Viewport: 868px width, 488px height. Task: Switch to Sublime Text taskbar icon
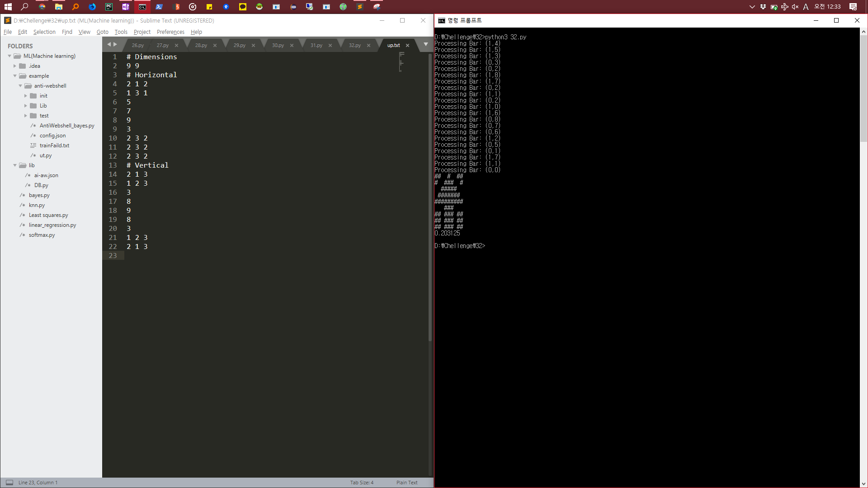(360, 7)
